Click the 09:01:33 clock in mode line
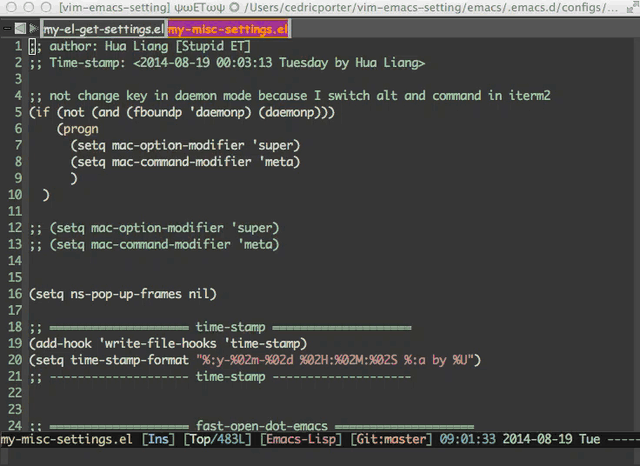Viewport: 640px width, 466px height. [x=467, y=439]
